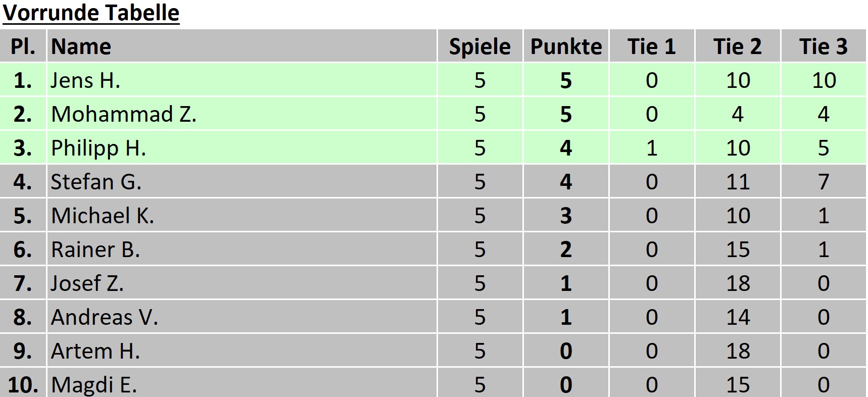868x397 pixels.
Task: Select the Pl. column header
Action: (x=23, y=46)
